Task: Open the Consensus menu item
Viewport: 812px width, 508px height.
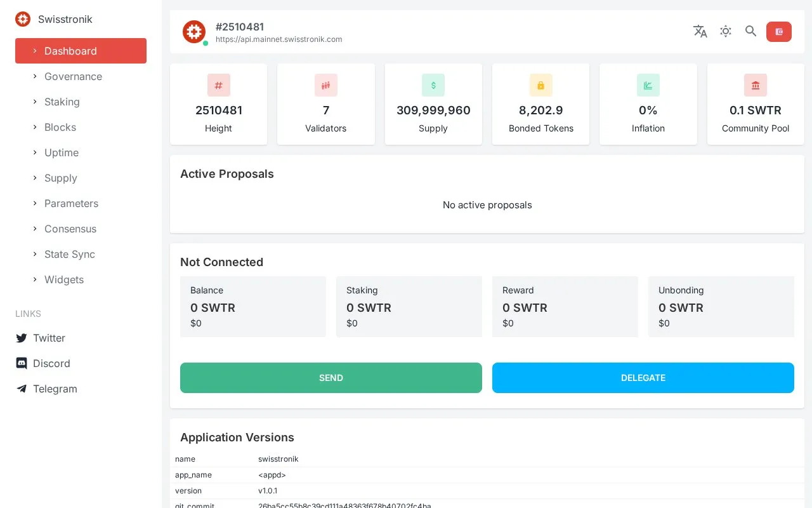Action: pos(81,229)
